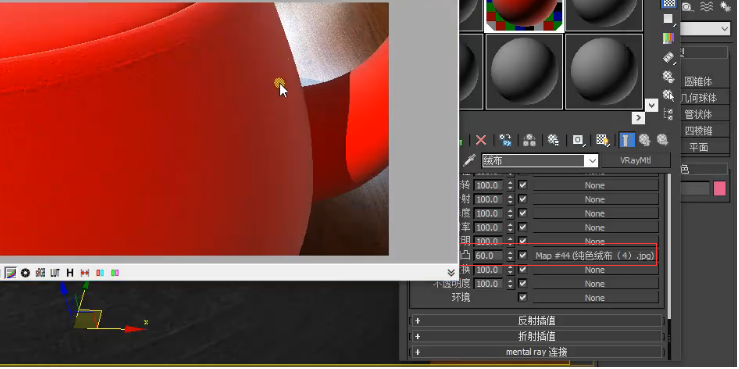Click the bump amount spinner arrows beside 60.0
739x369 pixels.
click(510, 255)
